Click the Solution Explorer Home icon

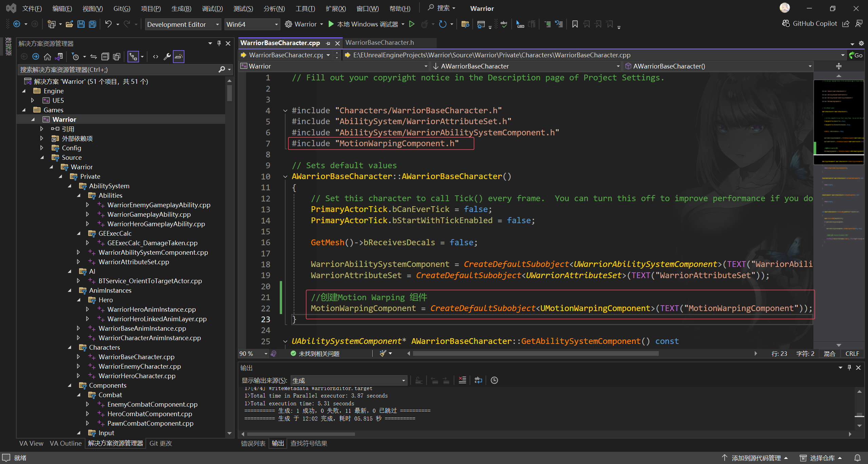pyautogui.click(x=47, y=57)
